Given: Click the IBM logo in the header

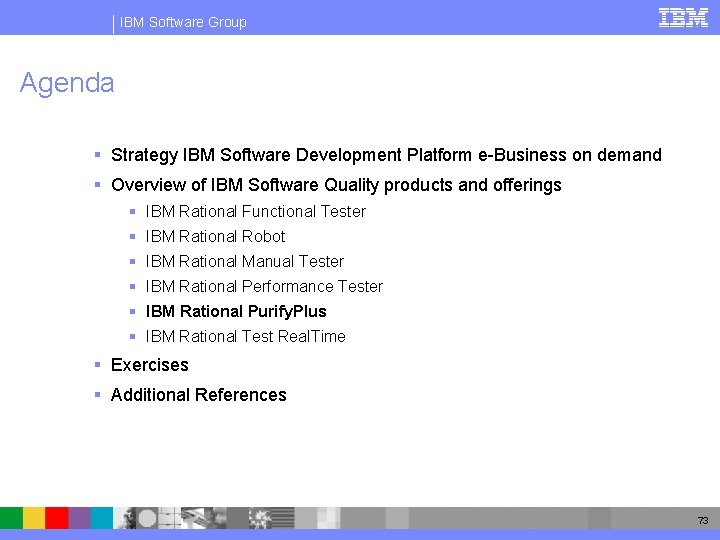Looking at the screenshot, I should point(683,18).
